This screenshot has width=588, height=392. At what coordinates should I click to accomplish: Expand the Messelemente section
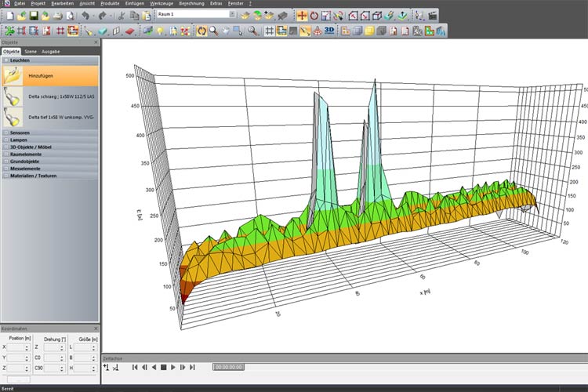pyautogui.click(x=6, y=169)
